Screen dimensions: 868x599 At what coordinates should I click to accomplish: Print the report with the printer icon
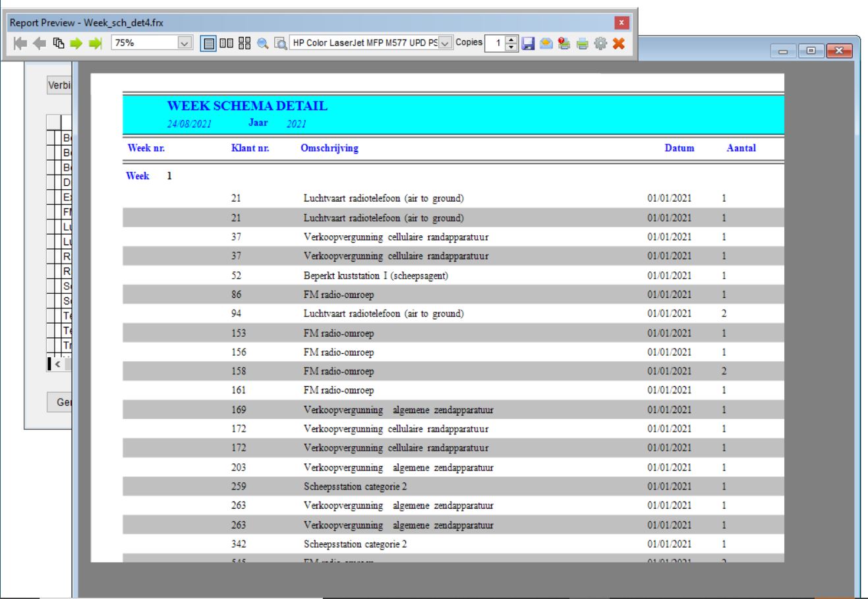pos(582,43)
